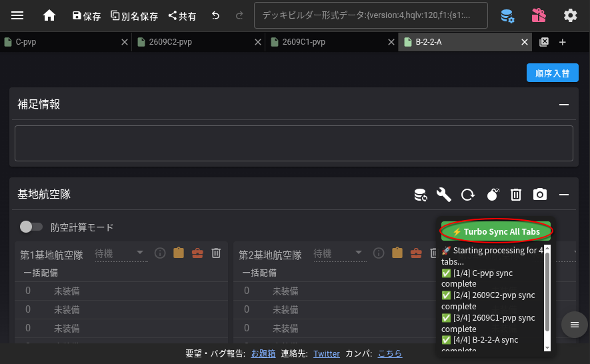Show info for 第2基地航空隊
Image resolution: width=590 pixels, height=364 pixels.
379,253
